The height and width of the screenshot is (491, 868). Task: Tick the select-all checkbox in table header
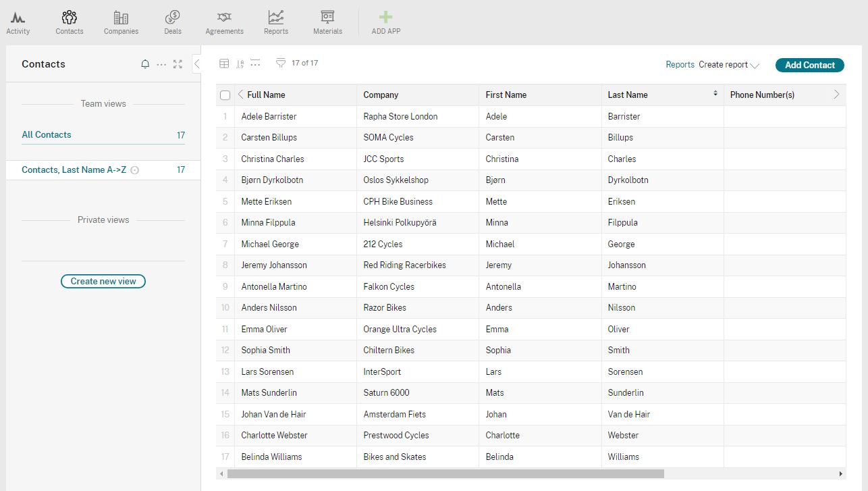[x=225, y=95]
